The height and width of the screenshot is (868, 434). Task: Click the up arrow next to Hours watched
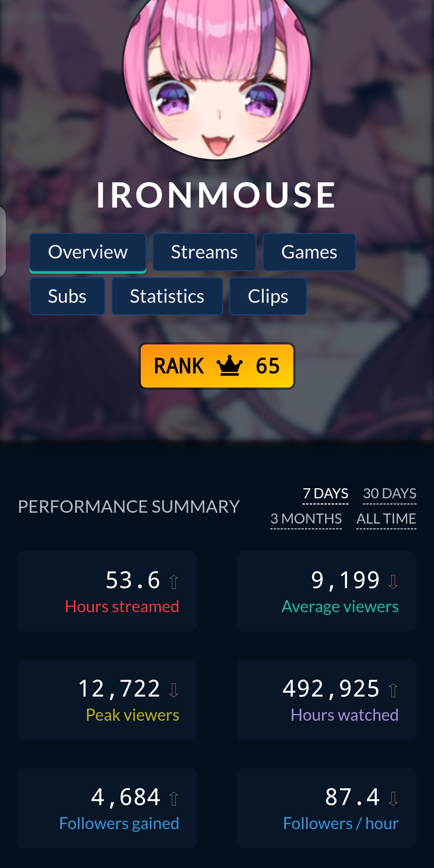393,690
